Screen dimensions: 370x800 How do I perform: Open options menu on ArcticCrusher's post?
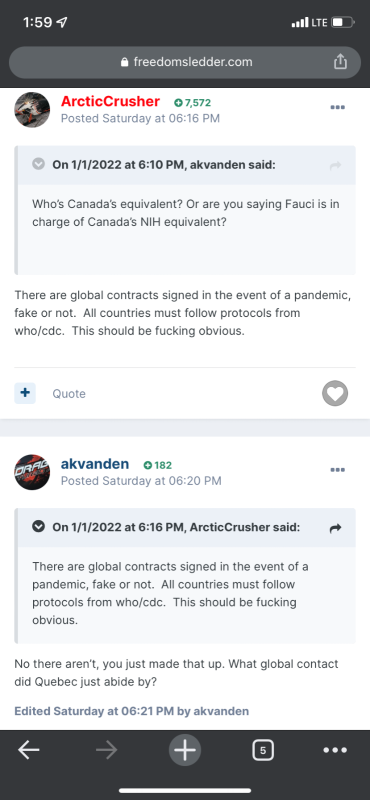pos(337,107)
